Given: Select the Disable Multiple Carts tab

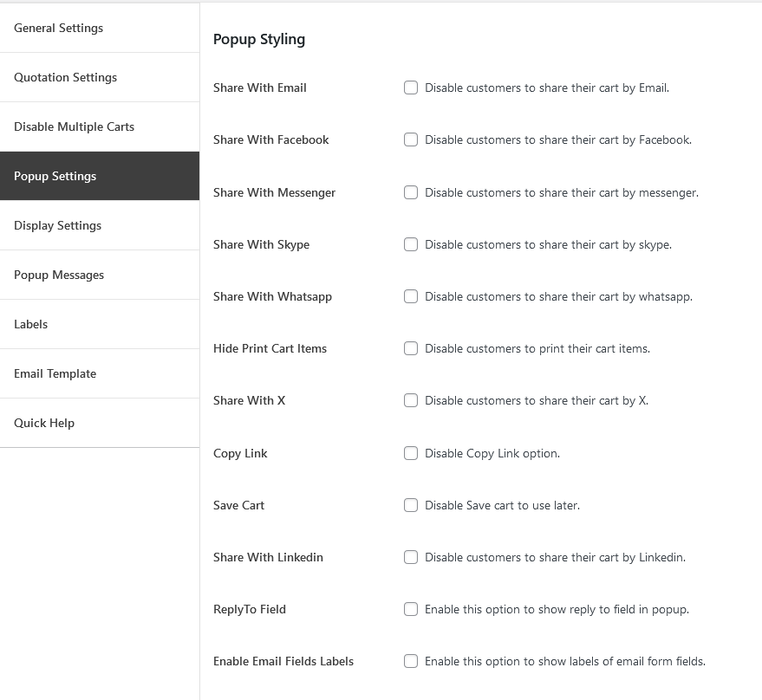Looking at the screenshot, I should (x=100, y=126).
